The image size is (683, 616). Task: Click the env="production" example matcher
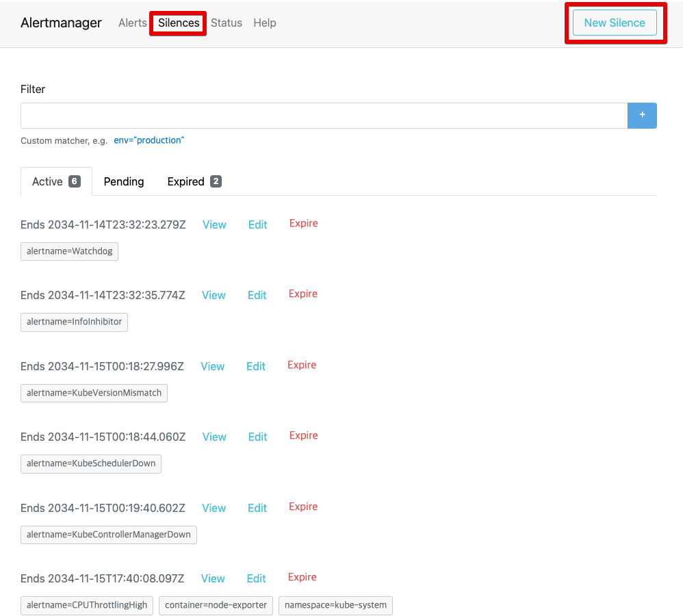149,140
